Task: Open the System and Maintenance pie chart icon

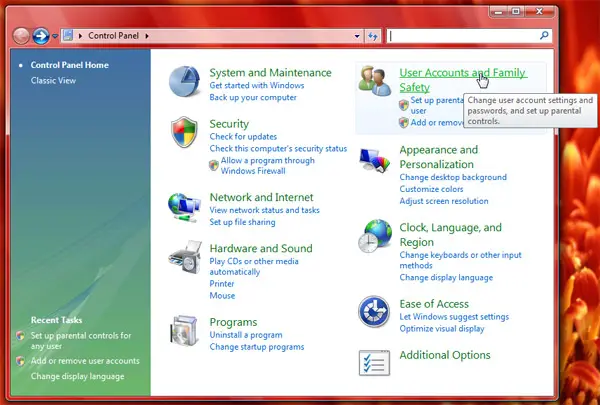Action: pos(184,81)
